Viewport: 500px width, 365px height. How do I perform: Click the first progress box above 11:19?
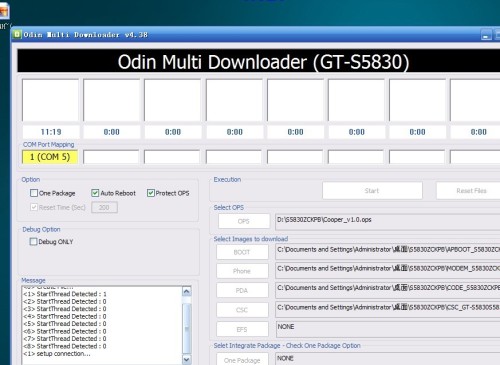(x=50, y=100)
